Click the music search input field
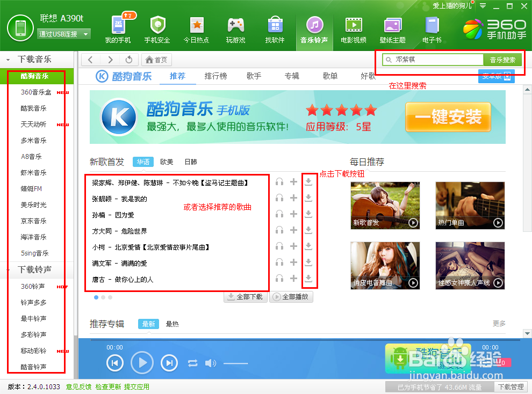Viewport: 532px width, 394px height. (433, 60)
